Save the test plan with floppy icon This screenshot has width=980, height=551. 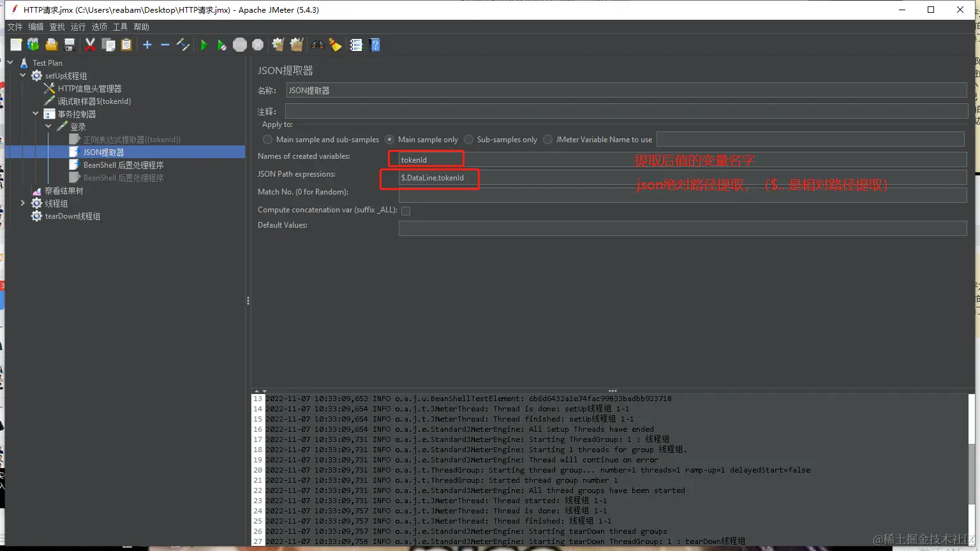(70, 45)
